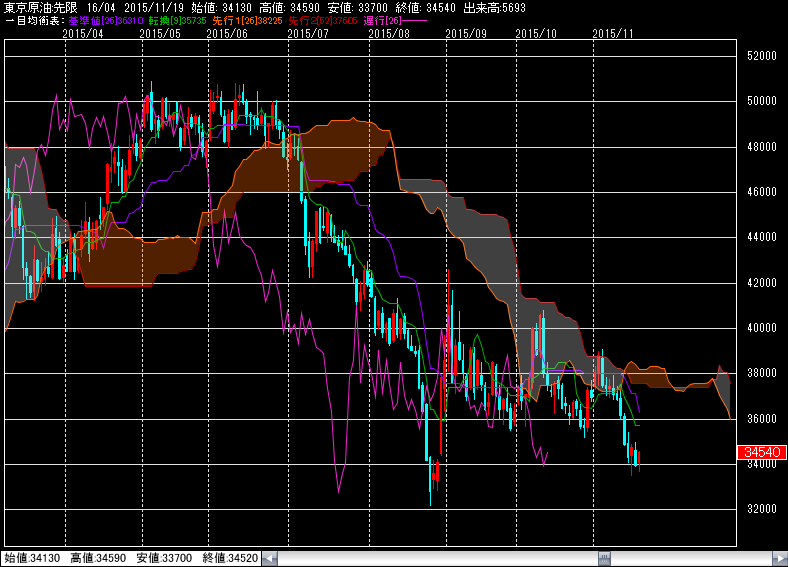Click the header 終値: 34540 value
Screen dimensions: 788x567
point(425,8)
